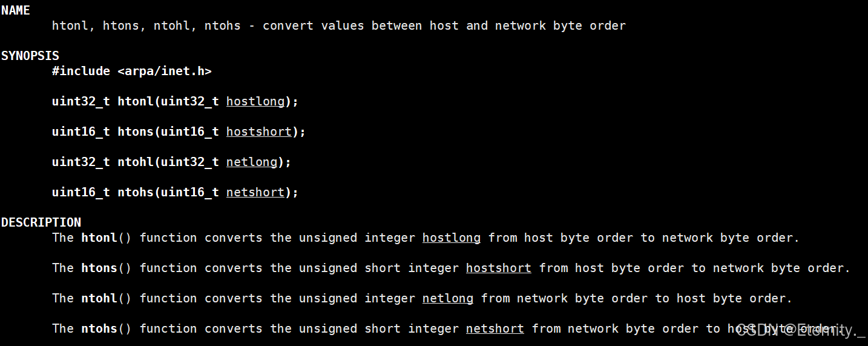Click underlined netlong in ntohl prototype
Screen dimensions: 868x346
click(x=252, y=162)
